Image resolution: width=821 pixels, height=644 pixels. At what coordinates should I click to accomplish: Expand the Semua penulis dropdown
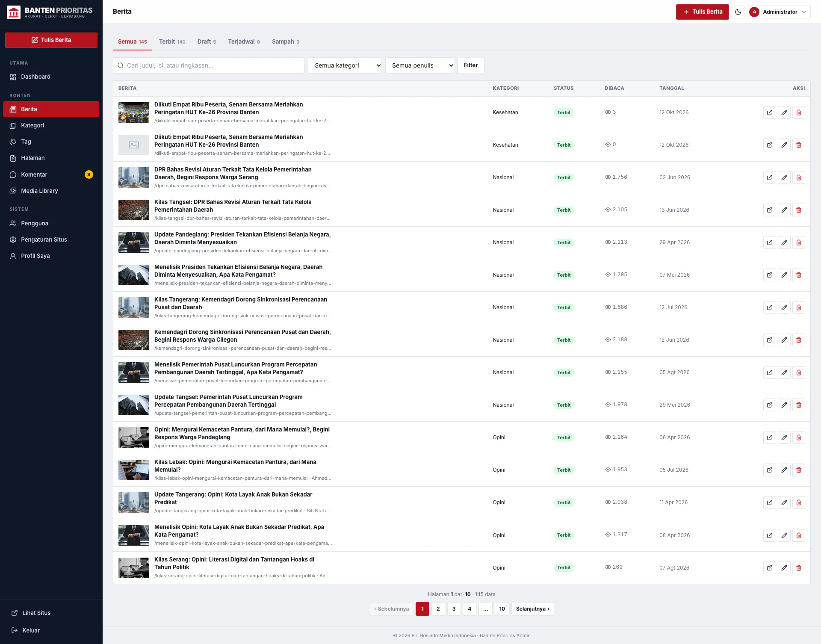(x=419, y=65)
